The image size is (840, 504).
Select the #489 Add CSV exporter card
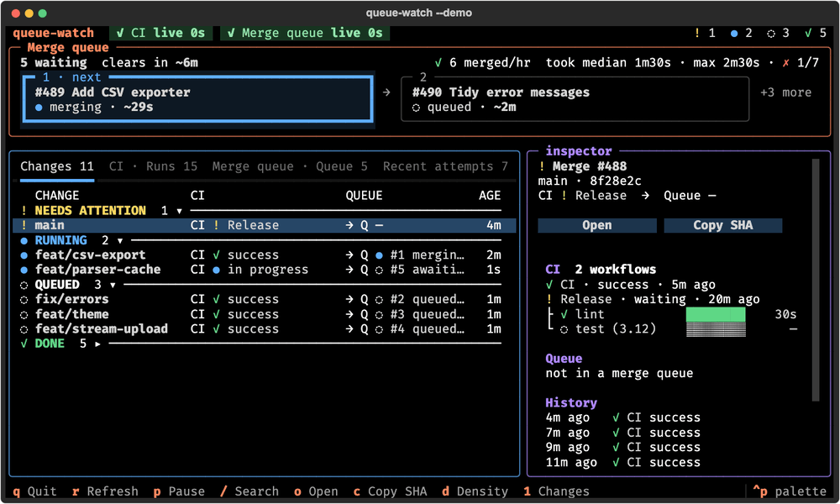pos(197,99)
